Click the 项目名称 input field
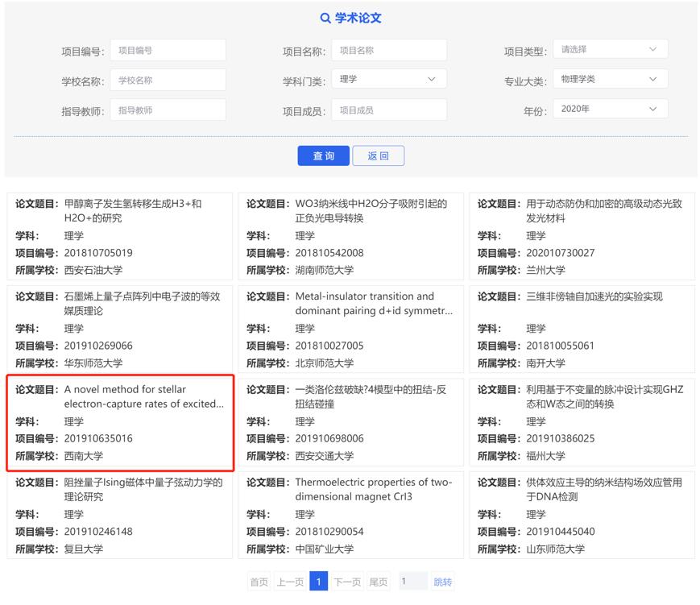The height and width of the screenshot is (605, 700). click(388, 48)
